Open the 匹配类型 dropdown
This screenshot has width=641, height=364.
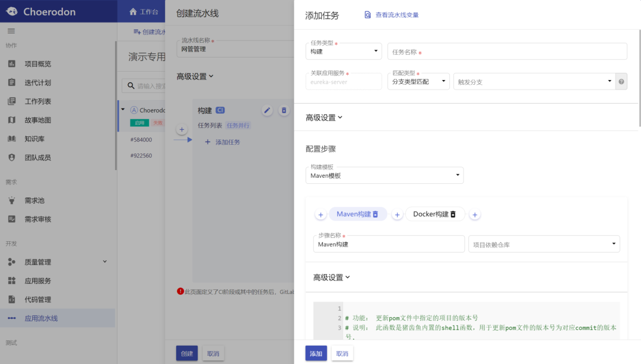418,82
